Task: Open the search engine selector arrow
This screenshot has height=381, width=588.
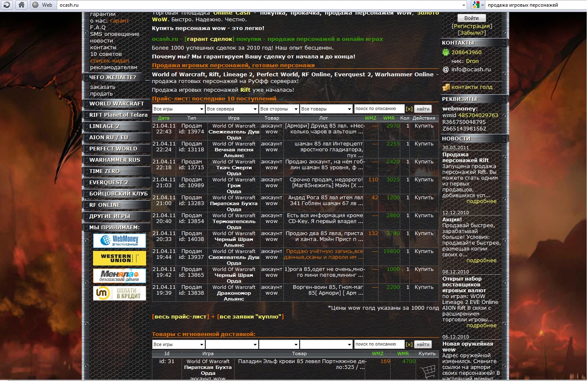Action: (482, 5)
